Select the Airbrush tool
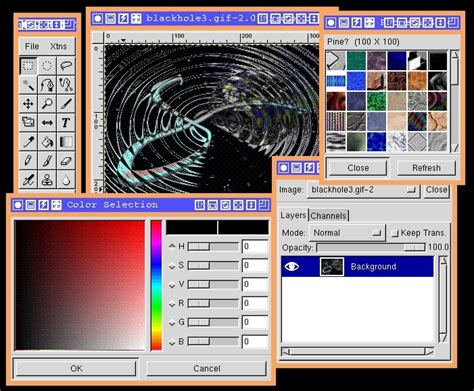The width and height of the screenshot is (474, 391). tap(28, 180)
